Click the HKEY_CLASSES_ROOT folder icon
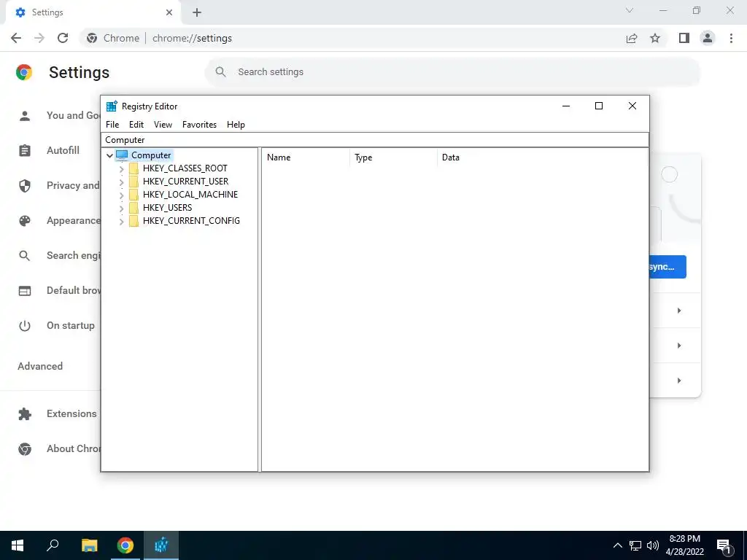 [x=134, y=168]
